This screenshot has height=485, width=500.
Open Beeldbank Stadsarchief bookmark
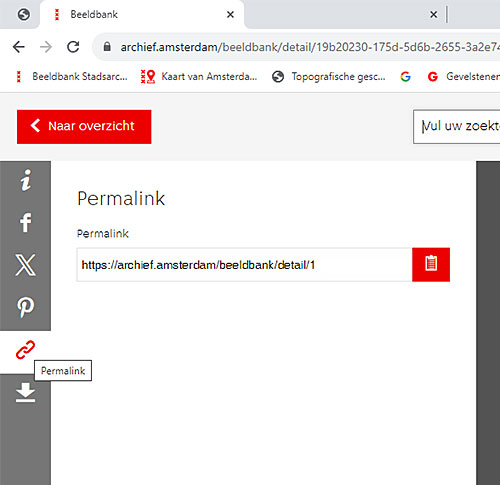[x=71, y=77]
